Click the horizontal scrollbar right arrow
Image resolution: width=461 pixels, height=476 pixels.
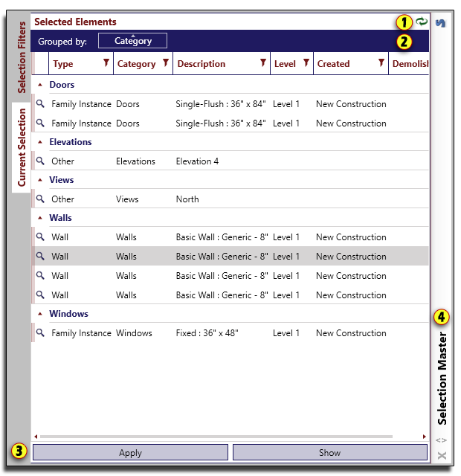[425, 437]
